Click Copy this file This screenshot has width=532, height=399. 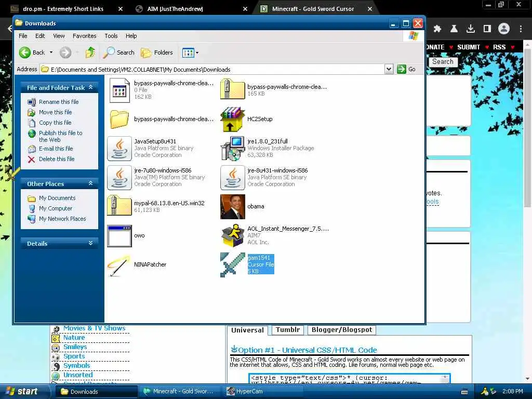click(x=55, y=123)
